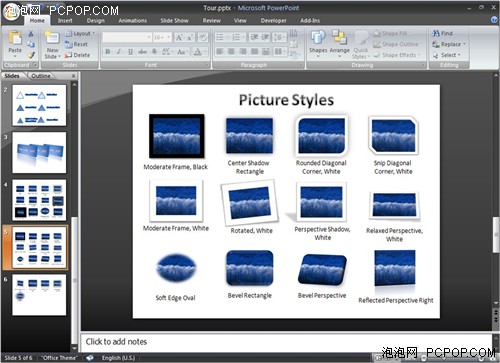
Task: Expand the Layout dropdown
Action: coord(80,33)
